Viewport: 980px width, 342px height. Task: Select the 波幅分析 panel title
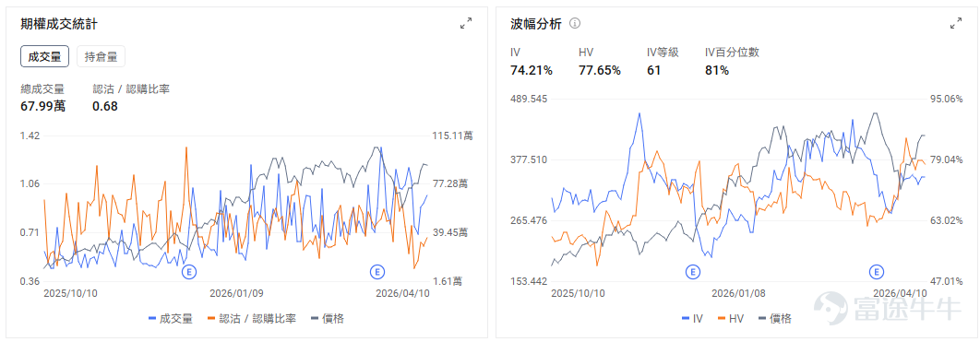(536, 24)
